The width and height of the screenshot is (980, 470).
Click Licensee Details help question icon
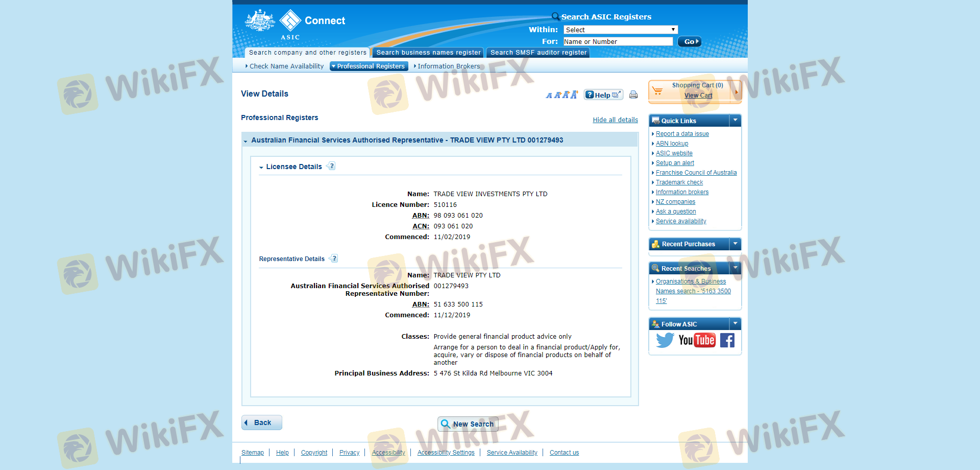click(x=332, y=166)
